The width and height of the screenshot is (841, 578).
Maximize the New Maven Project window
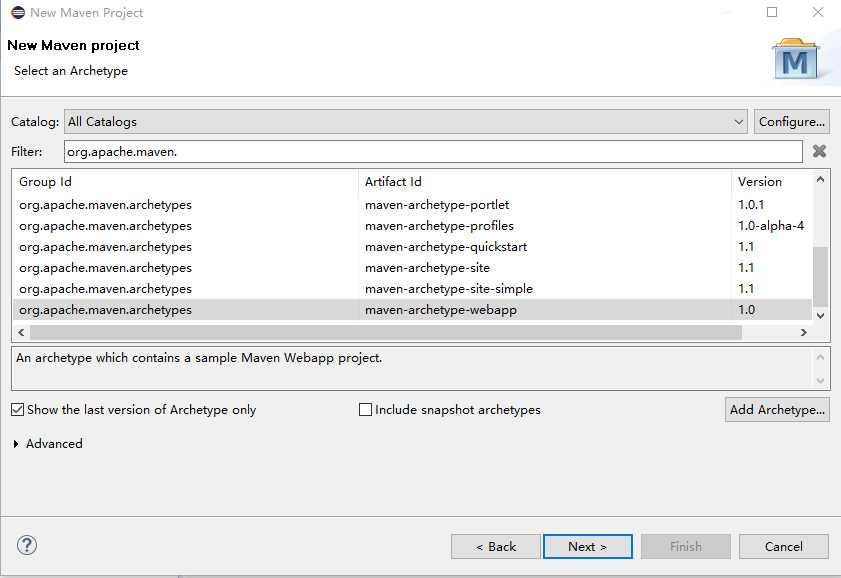coord(772,12)
